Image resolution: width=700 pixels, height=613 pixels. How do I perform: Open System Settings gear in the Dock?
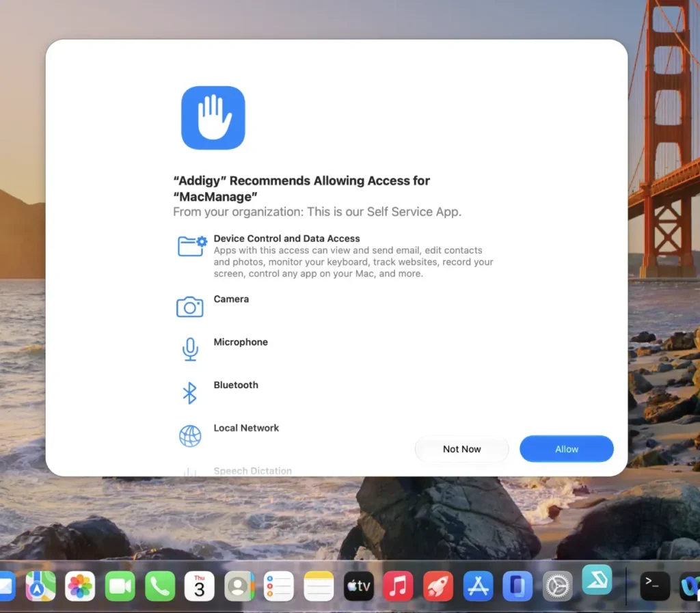[557, 586]
